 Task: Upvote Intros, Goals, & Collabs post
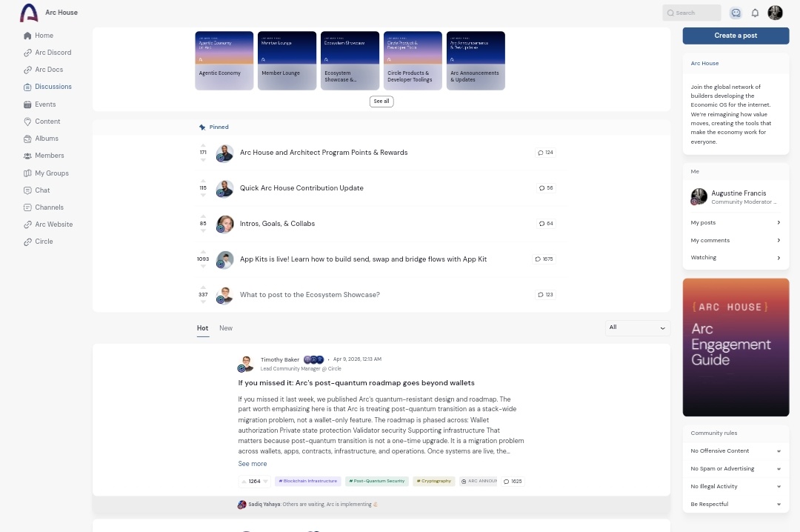point(203,216)
